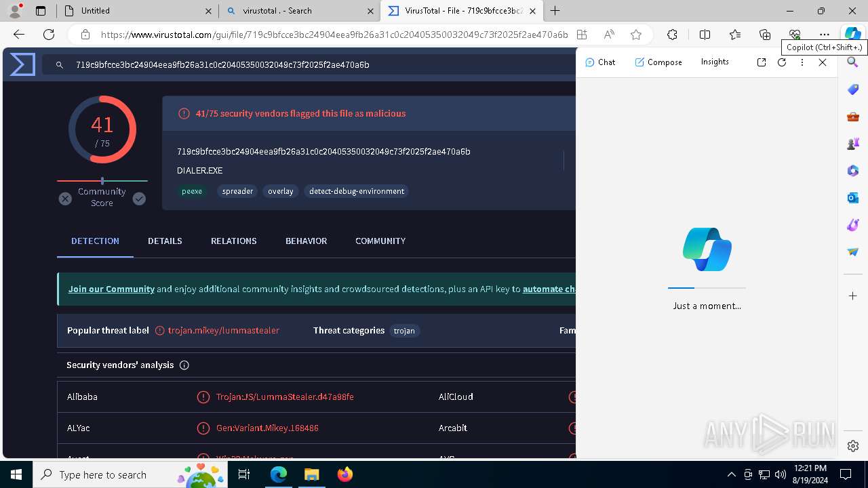
Task: Click the hash in VirusTotal search field
Action: click(x=222, y=65)
